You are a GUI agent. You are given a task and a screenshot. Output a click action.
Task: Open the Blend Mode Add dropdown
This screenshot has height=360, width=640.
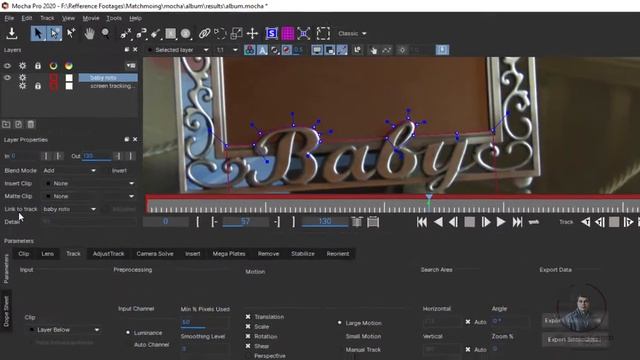click(69, 170)
